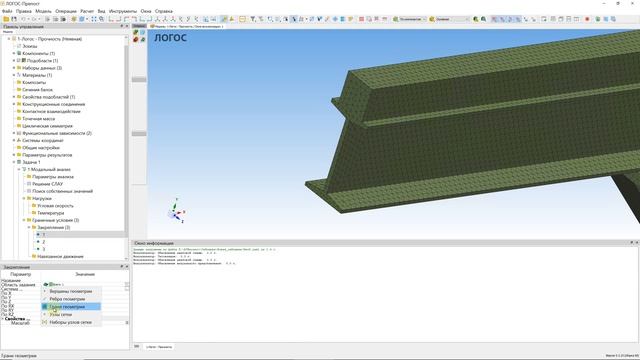Select fixation item 2 under Закрепления
Image resolution: width=640 pixels, height=360 pixels.
(44, 242)
